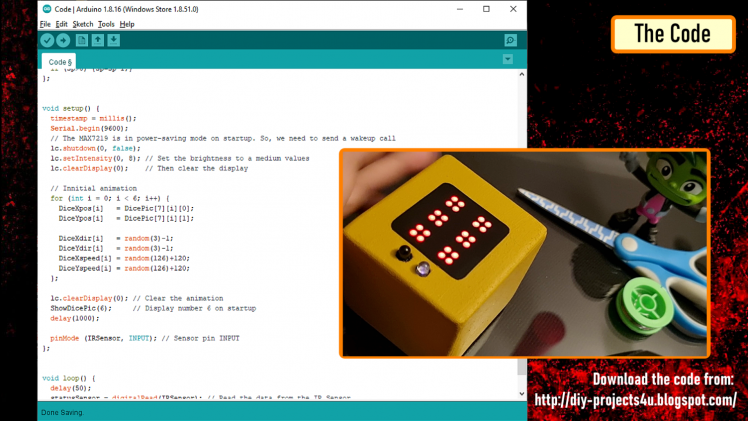Open the File menu

(45, 24)
